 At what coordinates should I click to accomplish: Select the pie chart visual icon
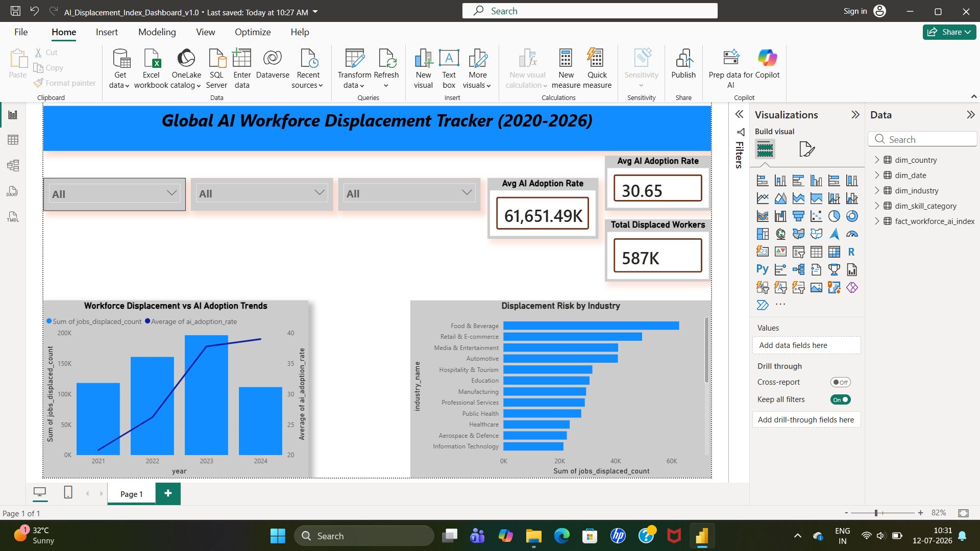(834, 216)
